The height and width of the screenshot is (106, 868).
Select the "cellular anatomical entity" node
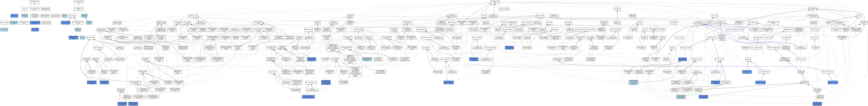click(79, 9)
